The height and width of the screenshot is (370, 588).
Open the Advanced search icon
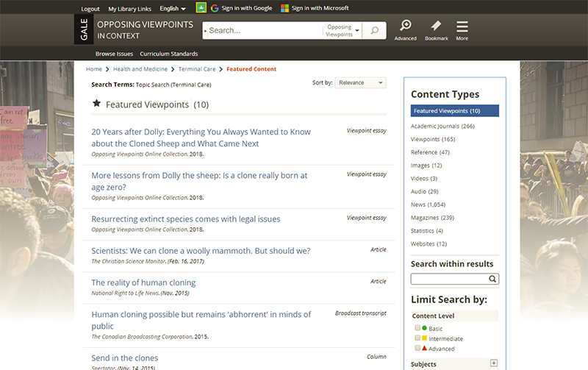point(406,26)
